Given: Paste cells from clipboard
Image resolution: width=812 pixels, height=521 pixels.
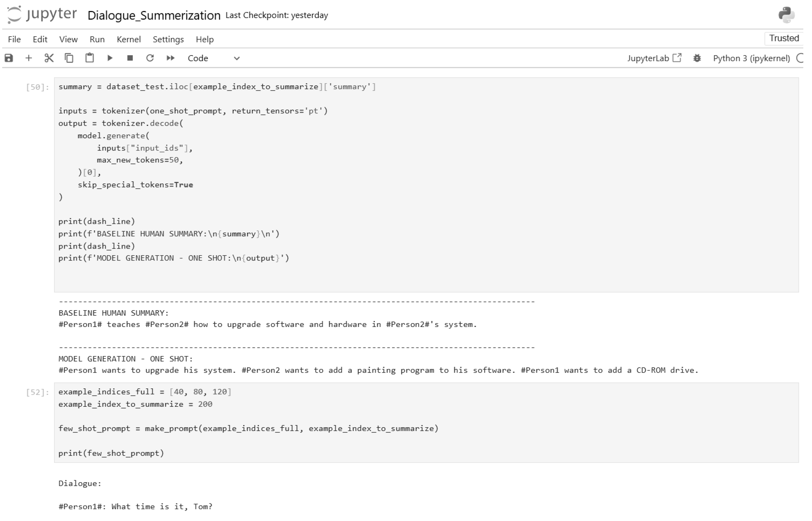Looking at the screenshot, I should point(90,58).
